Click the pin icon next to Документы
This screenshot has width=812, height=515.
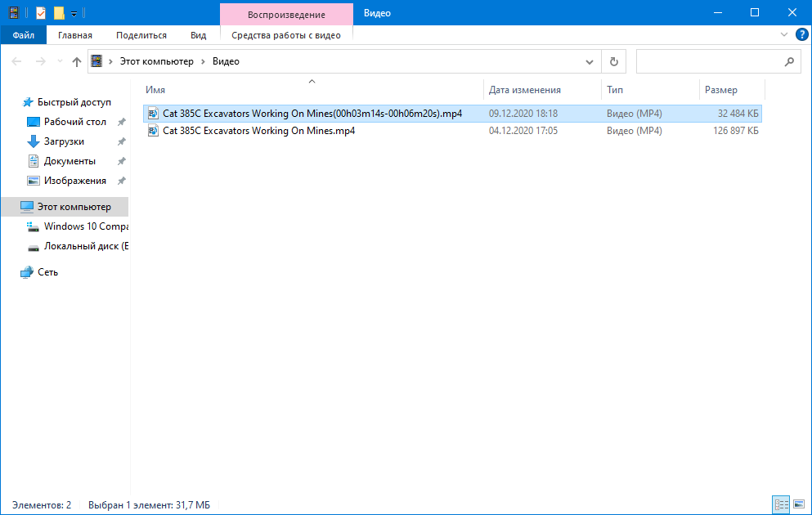coord(121,162)
